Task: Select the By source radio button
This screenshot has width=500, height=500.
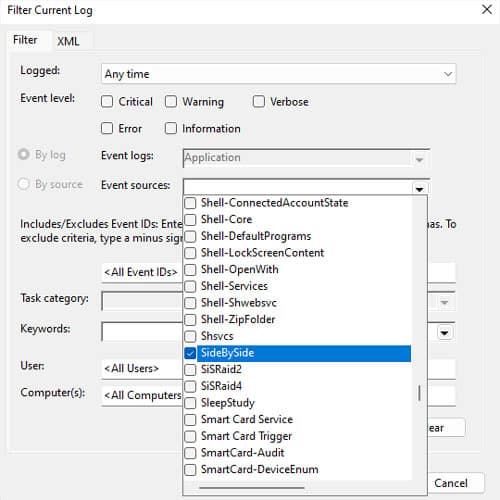Action: (x=24, y=184)
